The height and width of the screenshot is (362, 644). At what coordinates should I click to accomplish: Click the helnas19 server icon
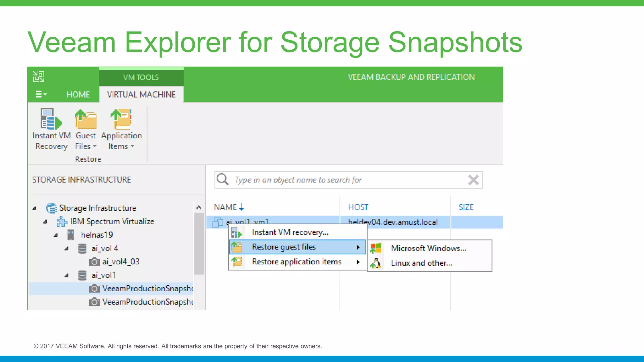71,235
